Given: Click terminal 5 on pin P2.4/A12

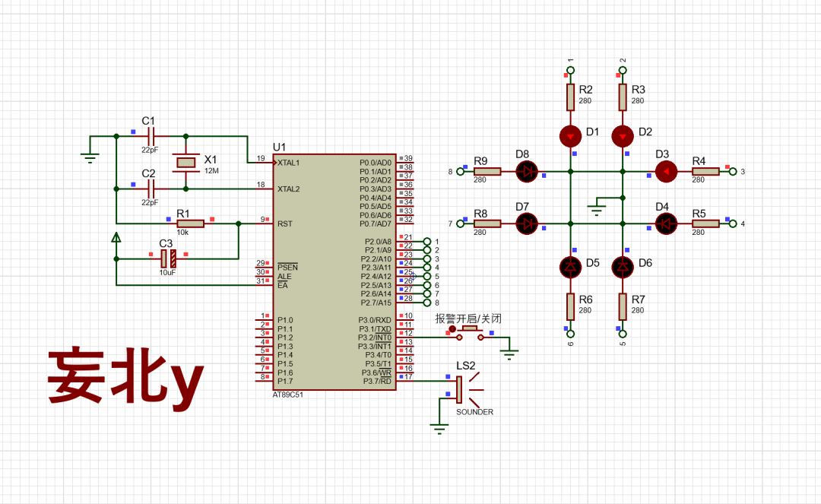Looking at the screenshot, I should [427, 277].
